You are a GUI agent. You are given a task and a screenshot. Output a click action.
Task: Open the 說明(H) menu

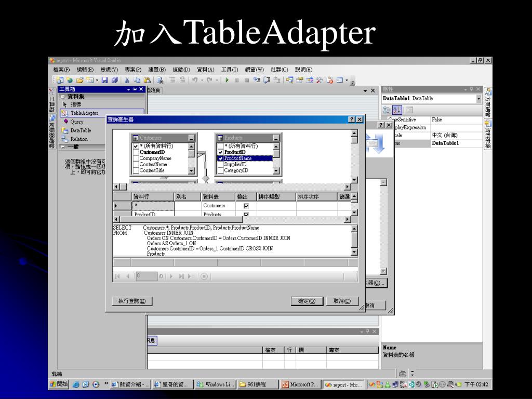(x=303, y=70)
